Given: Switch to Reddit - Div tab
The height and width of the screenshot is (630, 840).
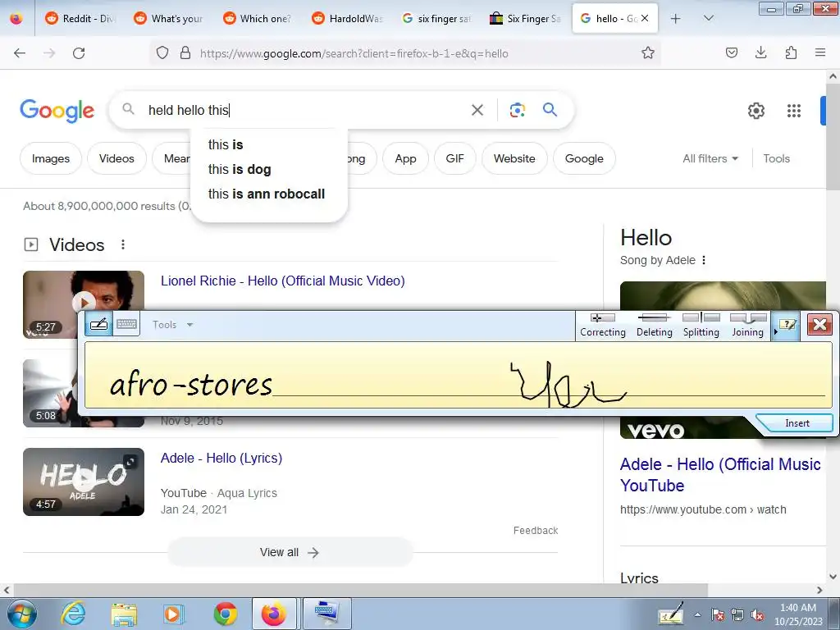Looking at the screenshot, I should point(80,19).
